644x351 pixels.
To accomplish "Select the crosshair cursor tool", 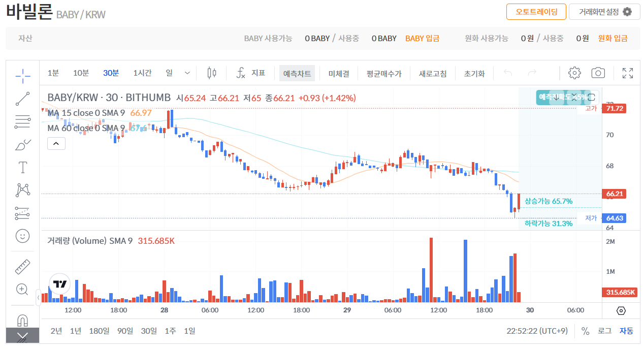I will [22, 76].
